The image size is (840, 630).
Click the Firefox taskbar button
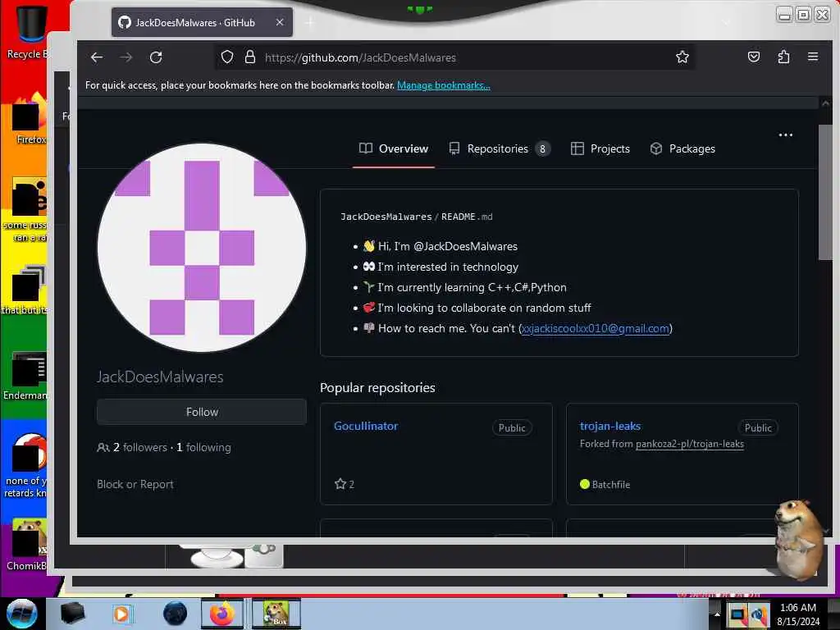click(221, 614)
